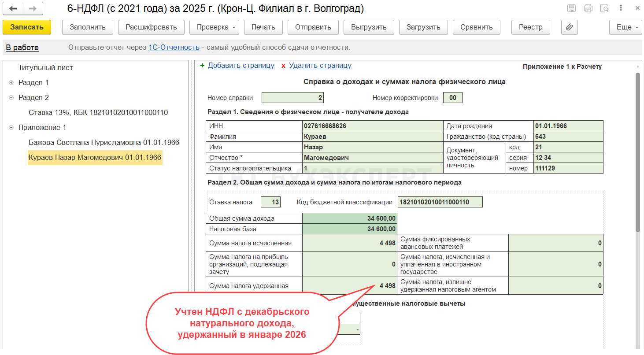The image size is (644, 355).
Task: Click the paperclip attachments button
Action: [x=569, y=27]
